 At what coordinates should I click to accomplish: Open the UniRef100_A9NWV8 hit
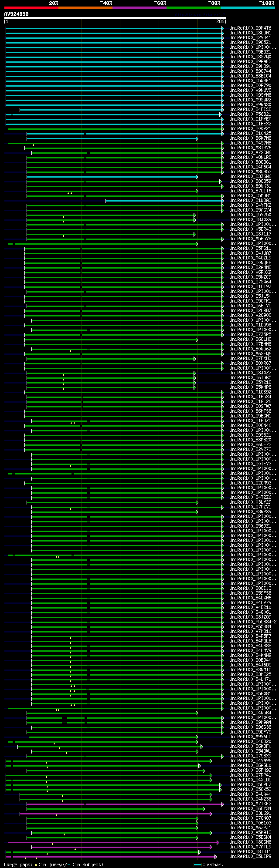(250, 91)
